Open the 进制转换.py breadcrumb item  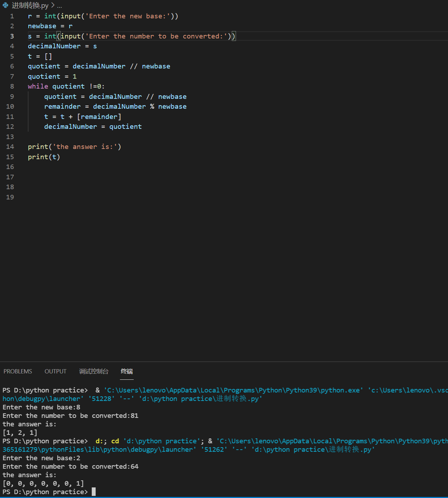tap(30, 6)
